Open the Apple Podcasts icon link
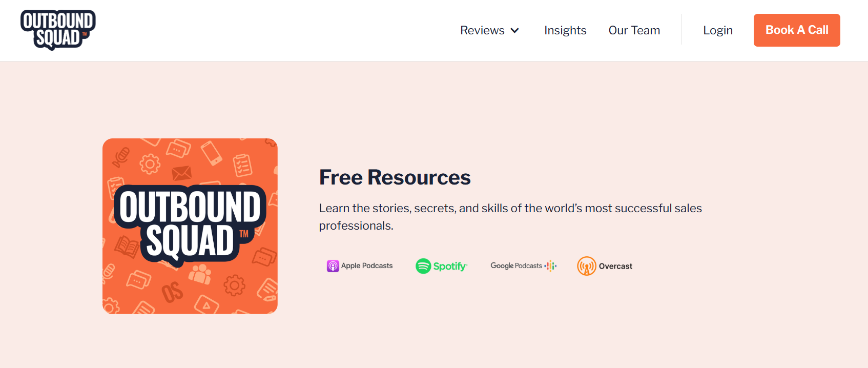This screenshot has width=868, height=368. click(x=360, y=266)
